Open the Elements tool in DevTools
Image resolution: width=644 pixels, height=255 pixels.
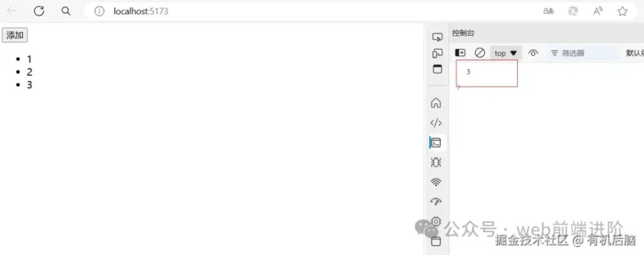[436, 123]
